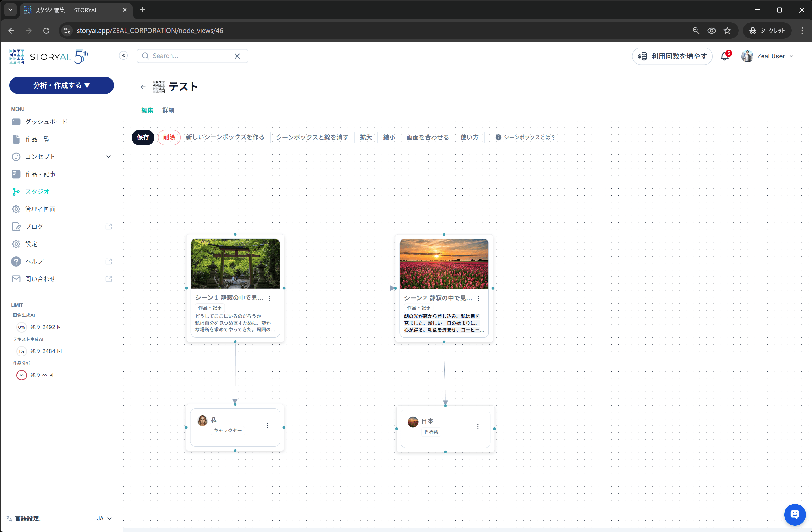Open three-dot menu on シーン1 card

pyautogui.click(x=270, y=298)
